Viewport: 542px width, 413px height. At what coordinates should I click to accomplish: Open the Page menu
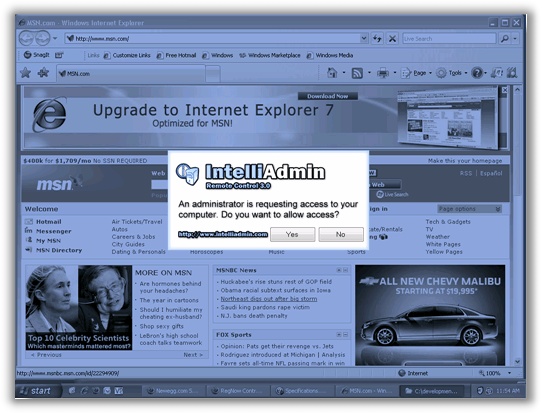[416, 73]
